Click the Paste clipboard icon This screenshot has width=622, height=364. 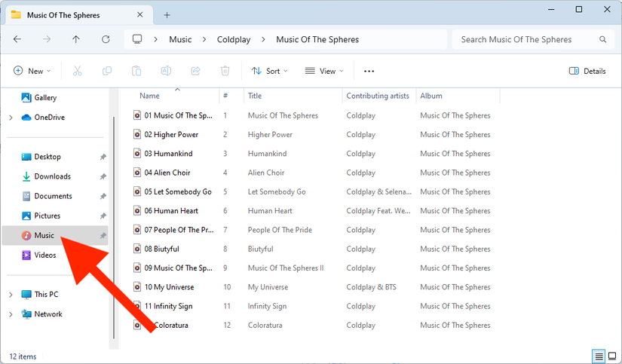point(136,71)
